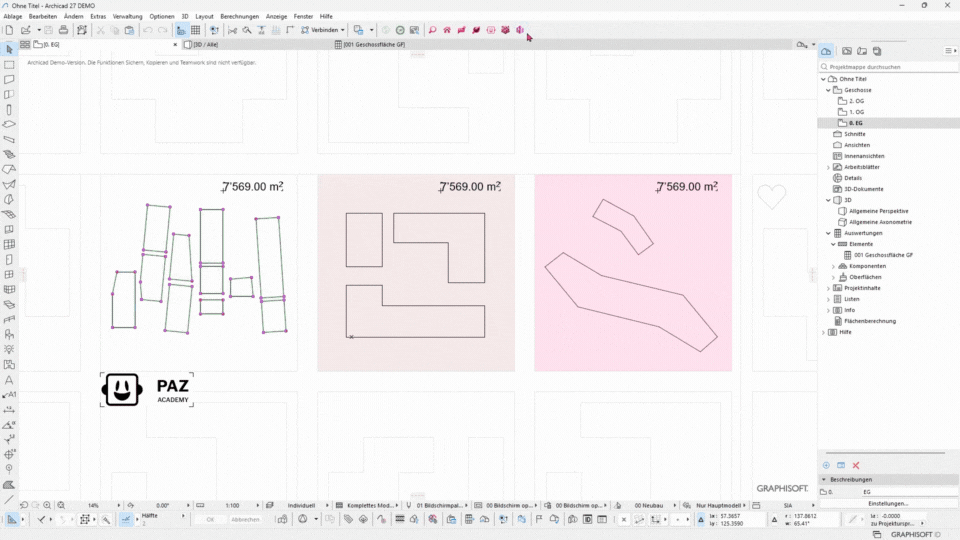Viewport: 960px width, 540px height.
Task: Open the navigator panel options menu button
Action: (x=950, y=51)
